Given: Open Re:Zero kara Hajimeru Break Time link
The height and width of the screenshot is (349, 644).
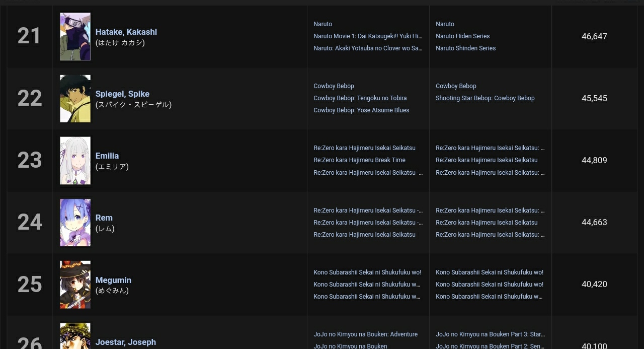Looking at the screenshot, I should tap(359, 160).
